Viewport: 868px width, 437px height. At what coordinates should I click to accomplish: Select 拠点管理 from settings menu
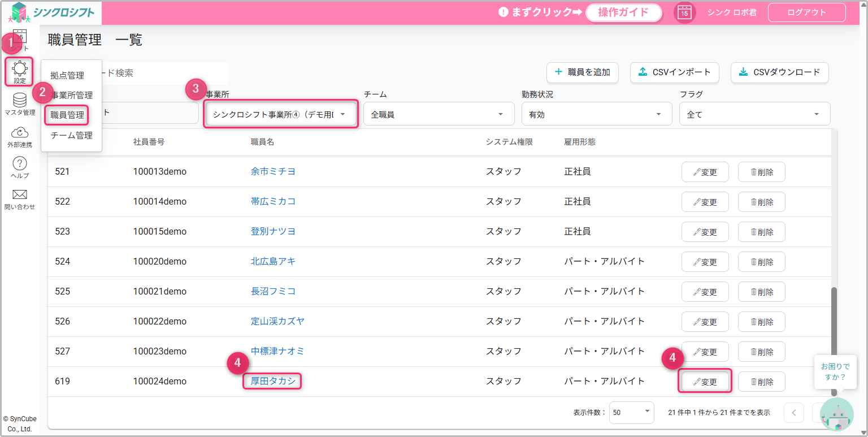click(x=67, y=75)
